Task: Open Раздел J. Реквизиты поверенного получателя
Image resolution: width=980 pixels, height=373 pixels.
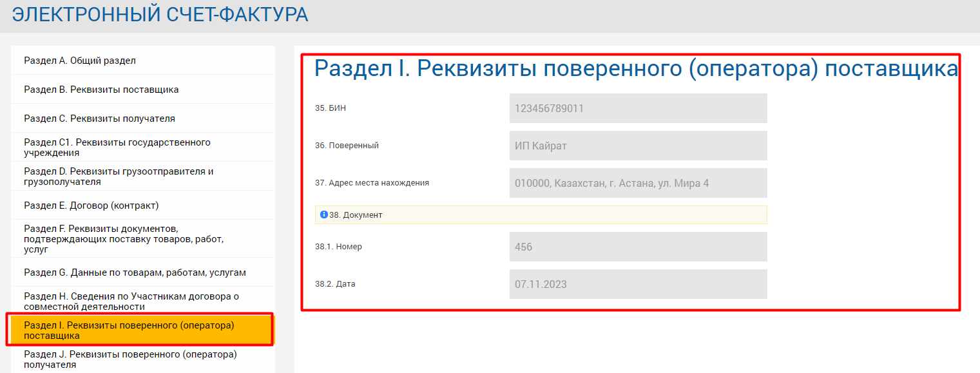Action: [130, 359]
